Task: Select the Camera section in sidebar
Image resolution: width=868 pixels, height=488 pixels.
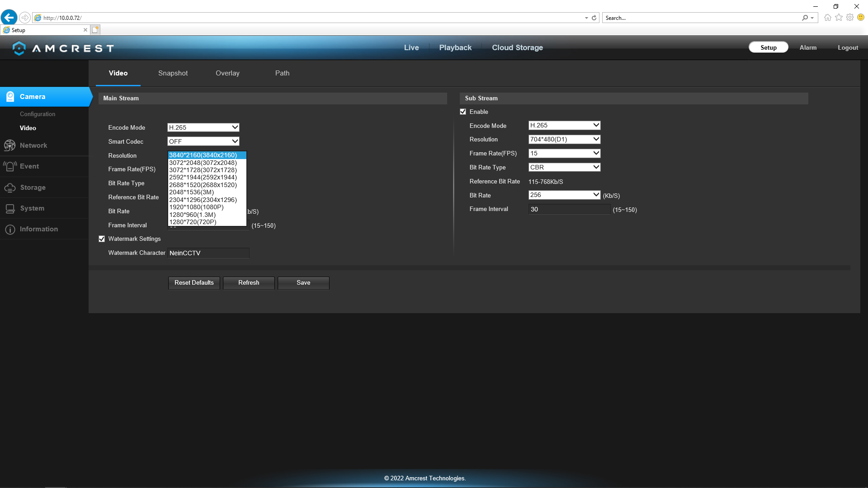Action: 44,97
